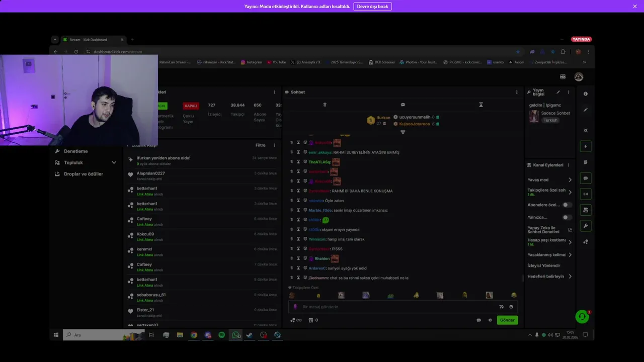The image size is (644, 362).
Task: Open the filter three-dot menu beside Filtre
Action: coord(274,145)
